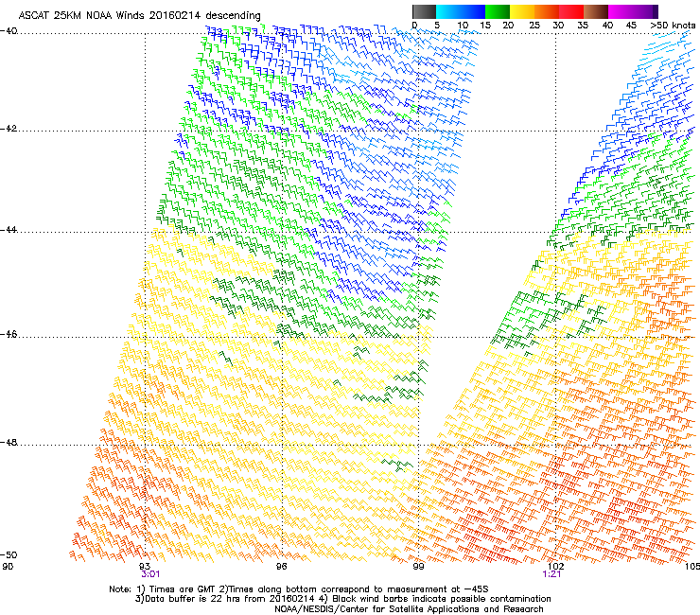Select the gray 0-5 knots legend segment
The image size is (700, 615).
pyautogui.click(x=424, y=11)
